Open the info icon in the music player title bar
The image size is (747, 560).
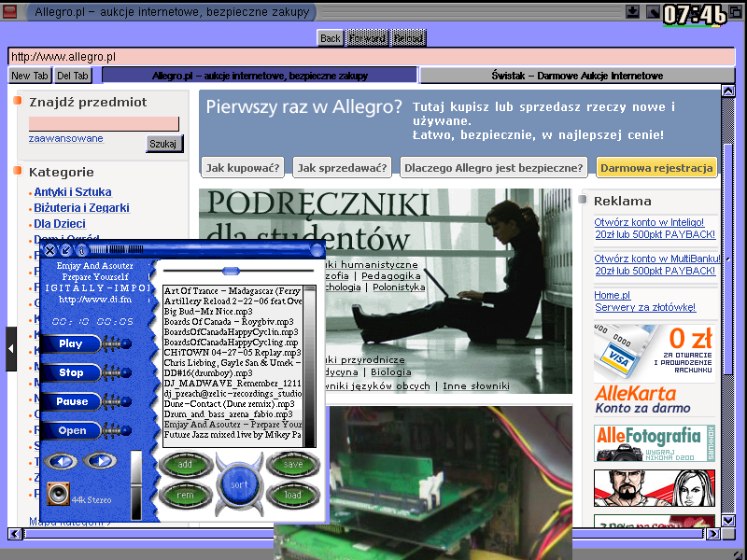tap(81, 250)
